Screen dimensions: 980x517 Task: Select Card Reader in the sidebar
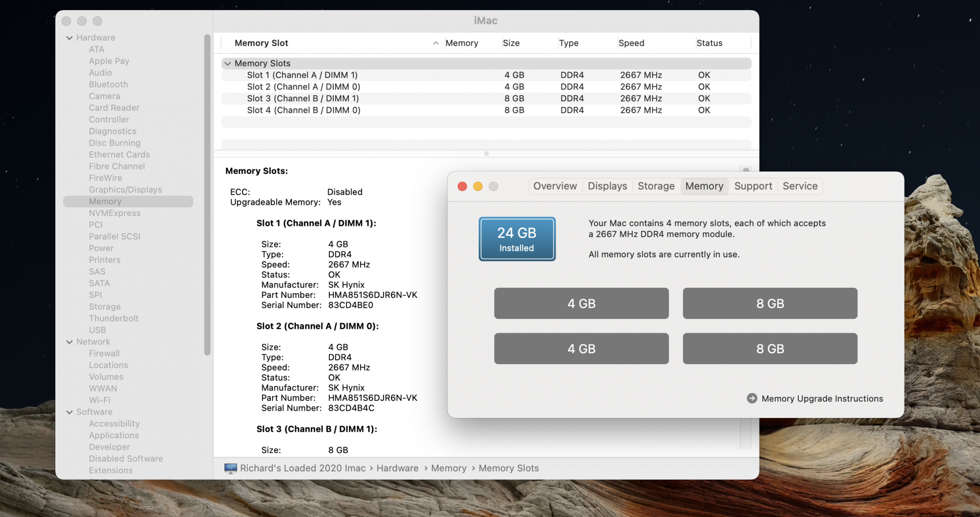point(114,108)
